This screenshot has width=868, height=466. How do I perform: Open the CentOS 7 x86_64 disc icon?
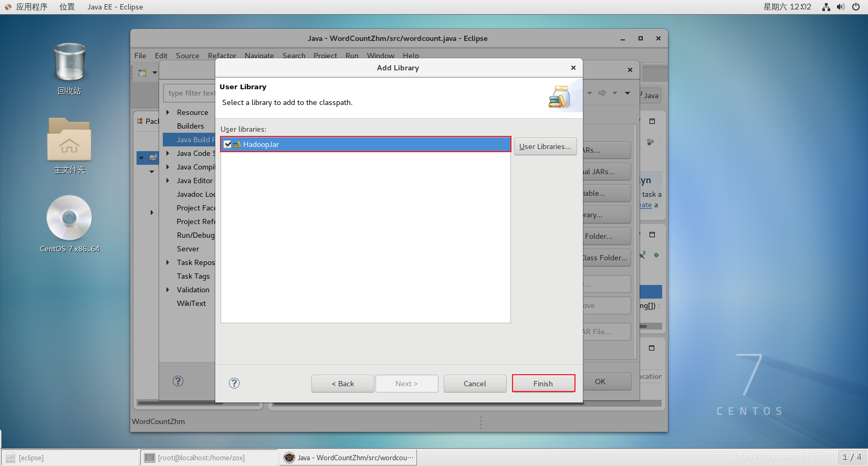click(x=69, y=218)
